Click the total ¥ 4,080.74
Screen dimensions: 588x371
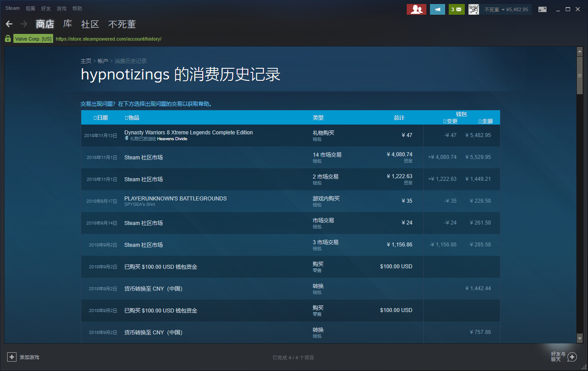400,154
